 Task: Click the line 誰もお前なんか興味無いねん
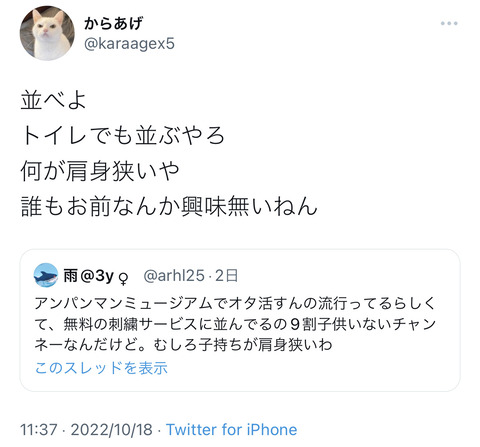pos(169,206)
